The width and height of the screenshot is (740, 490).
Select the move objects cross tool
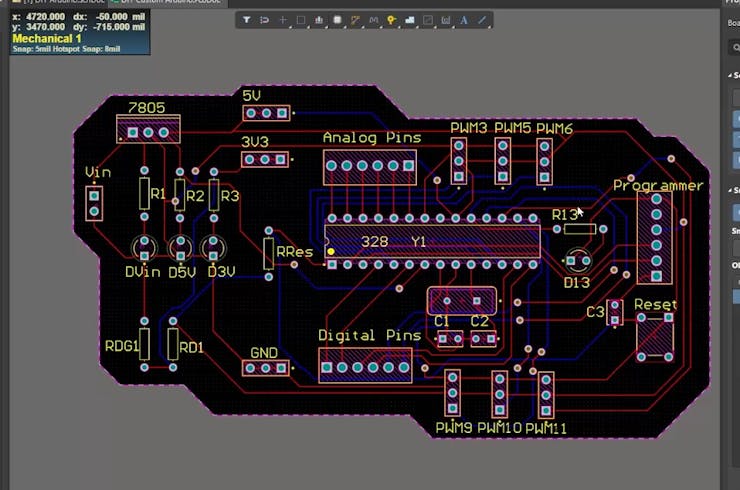(283, 20)
